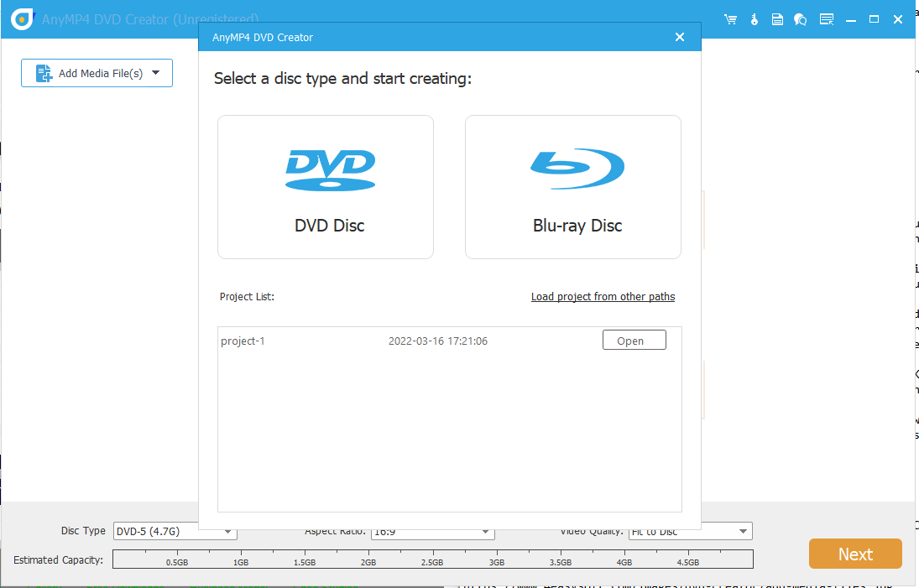Viewport: 919px width, 588px height.
Task: Select the project-1 row in Project List
Action: 450,341
